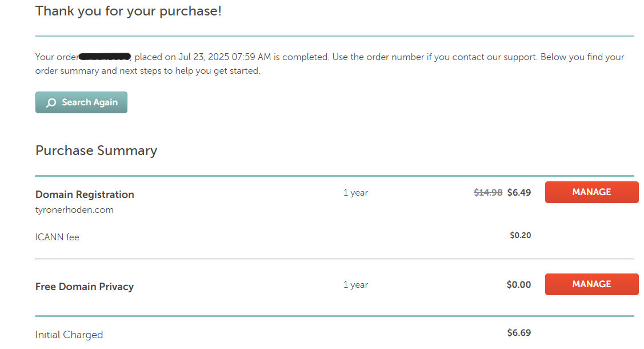
Task: Manage the Free Domain Privacy item
Action: [x=592, y=284]
